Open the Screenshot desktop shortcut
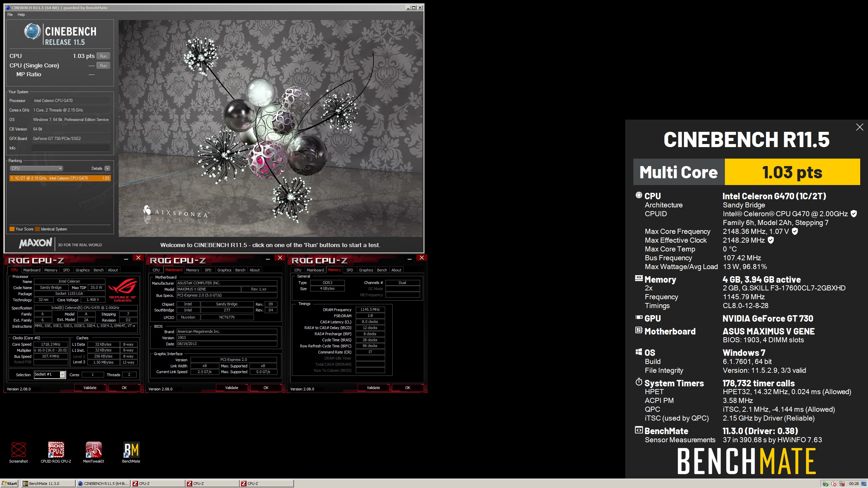Image resolution: width=868 pixels, height=488 pixels. 18,452
